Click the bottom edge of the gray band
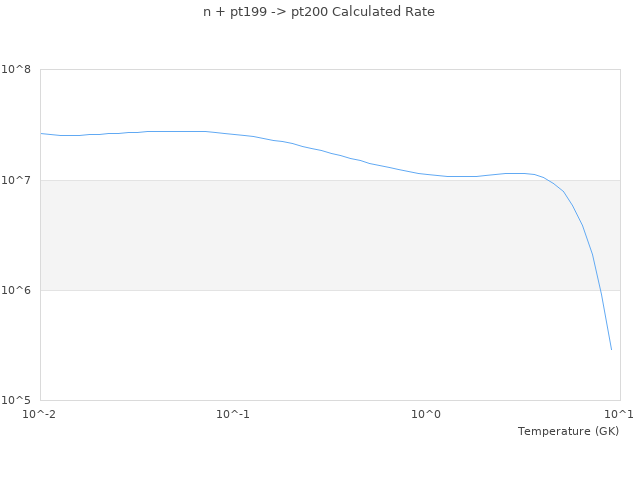This screenshot has height=480, width=640. point(300,290)
